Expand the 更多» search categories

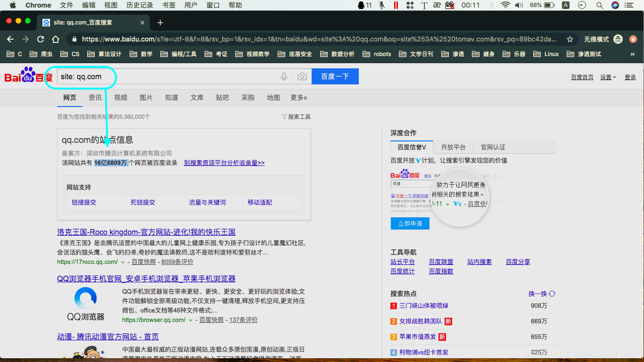tap(299, 98)
